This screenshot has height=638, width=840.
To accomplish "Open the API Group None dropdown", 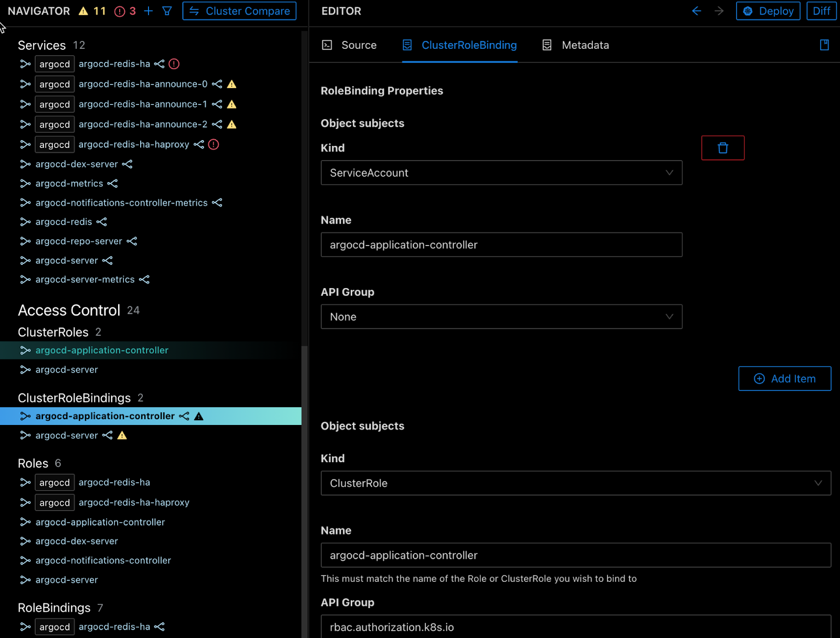I will [501, 317].
